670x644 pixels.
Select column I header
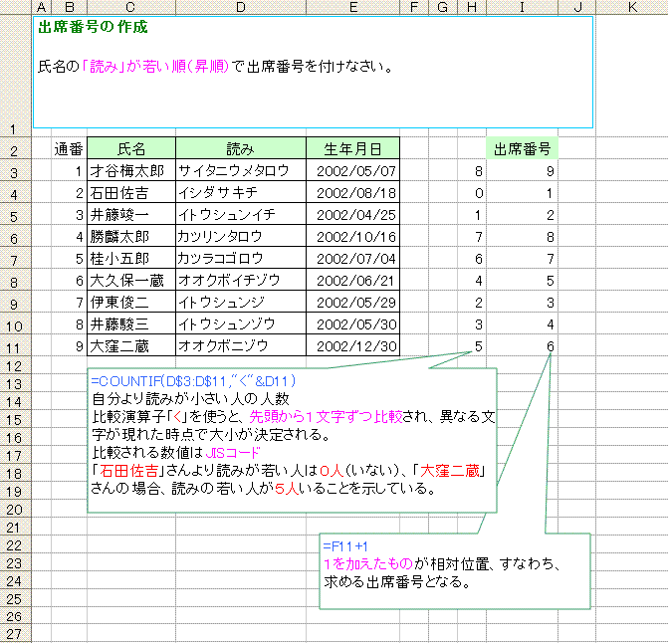[x=522, y=7]
